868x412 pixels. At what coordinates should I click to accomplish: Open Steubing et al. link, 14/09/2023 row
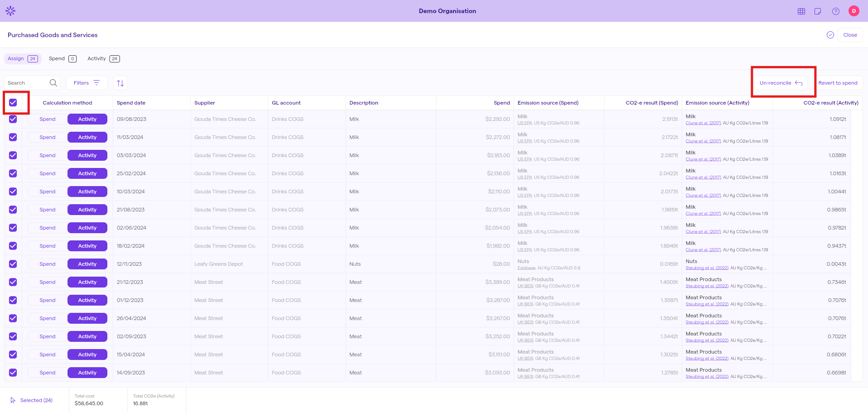click(x=707, y=377)
